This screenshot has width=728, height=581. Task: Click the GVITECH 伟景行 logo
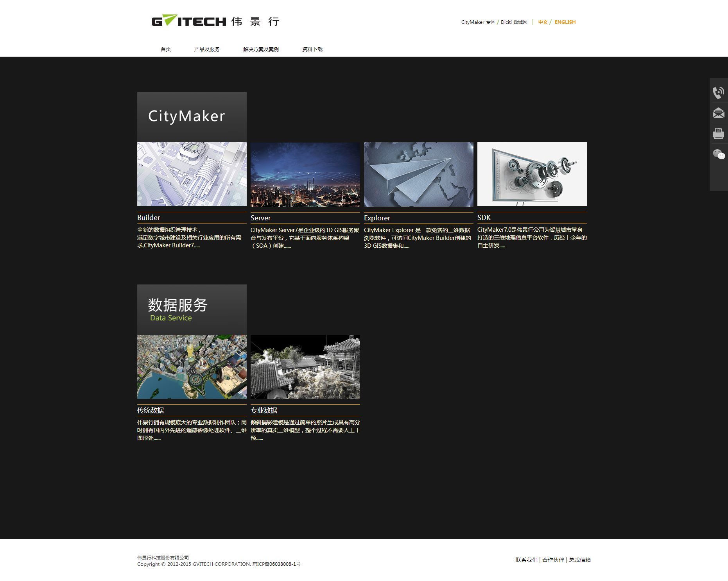215,21
